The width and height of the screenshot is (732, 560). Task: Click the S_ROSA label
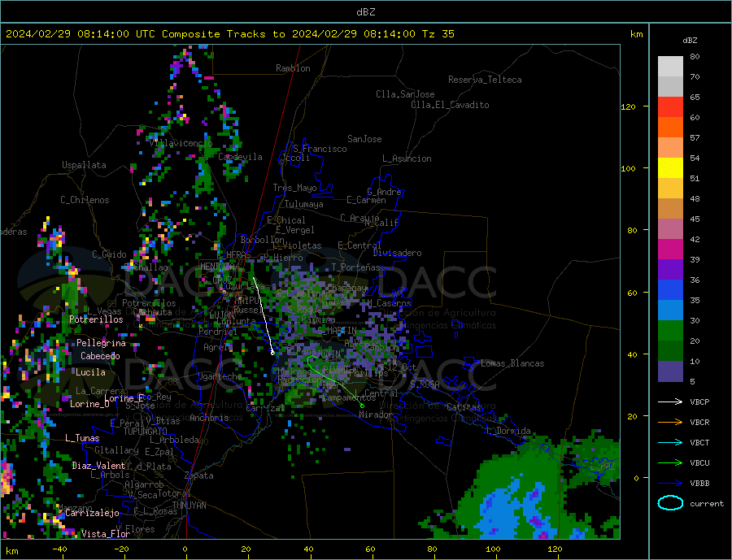pos(425,384)
